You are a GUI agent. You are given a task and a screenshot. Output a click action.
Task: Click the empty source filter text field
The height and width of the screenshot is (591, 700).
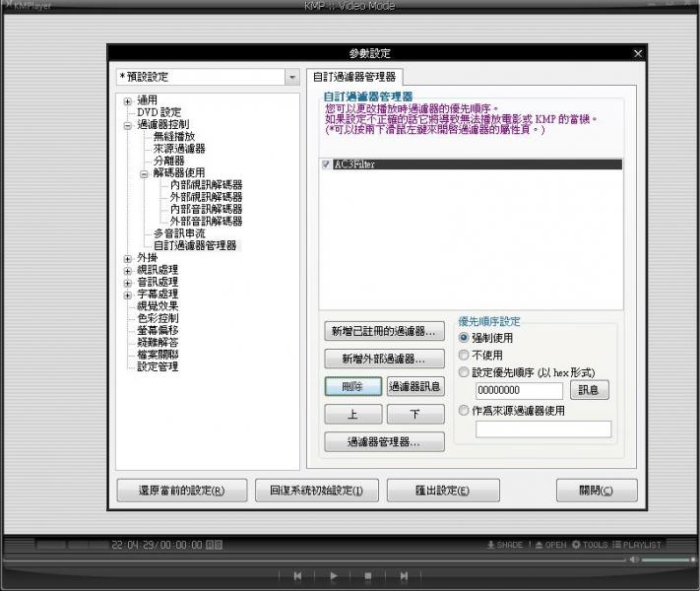point(542,428)
